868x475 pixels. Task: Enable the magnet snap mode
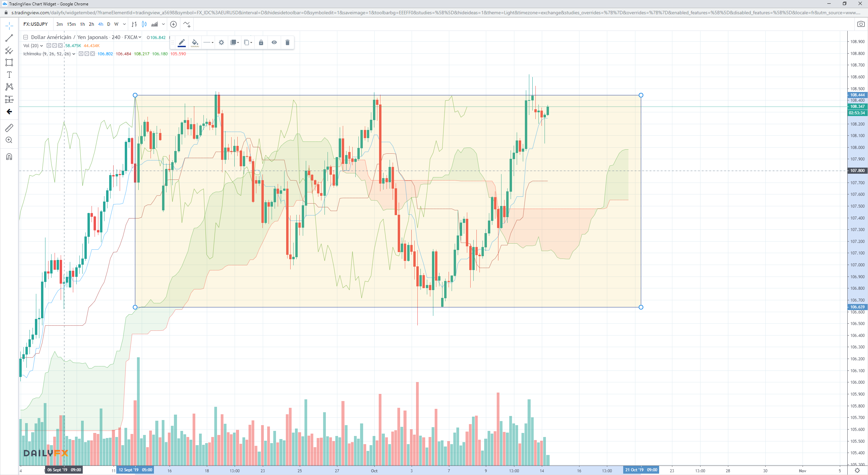pos(9,156)
